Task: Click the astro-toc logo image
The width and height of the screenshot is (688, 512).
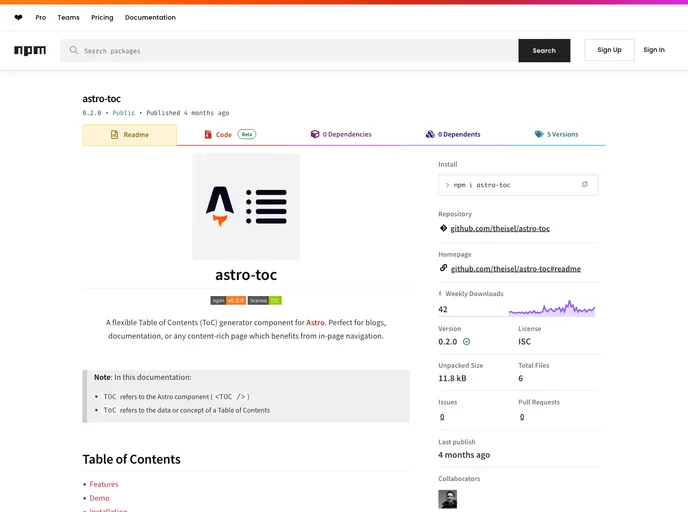Action: (246, 207)
